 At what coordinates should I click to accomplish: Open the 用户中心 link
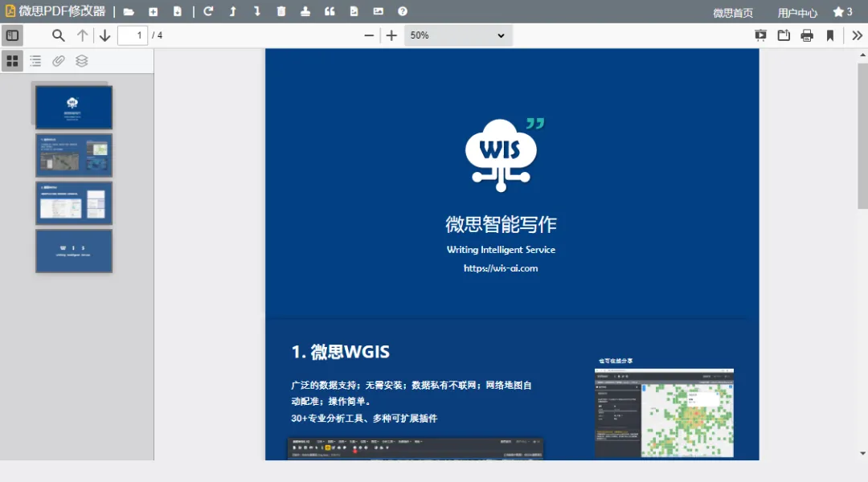tap(797, 13)
